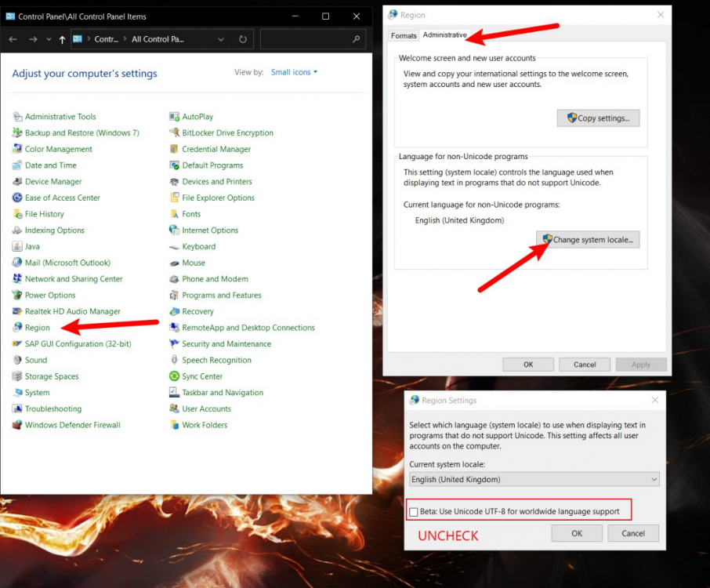Toggle Beta Unicode UTF-8 checkbox
The image size is (710, 588).
414,512
